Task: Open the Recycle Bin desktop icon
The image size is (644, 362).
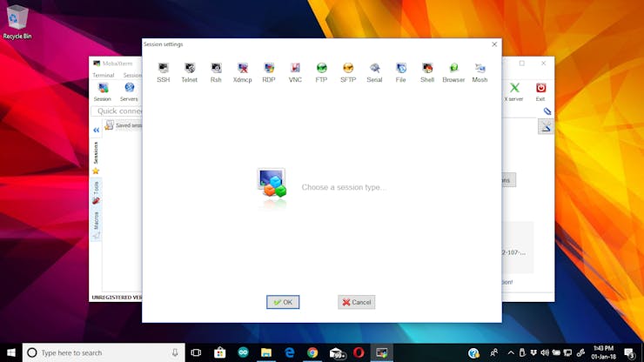Action: pyautogui.click(x=17, y=23)
